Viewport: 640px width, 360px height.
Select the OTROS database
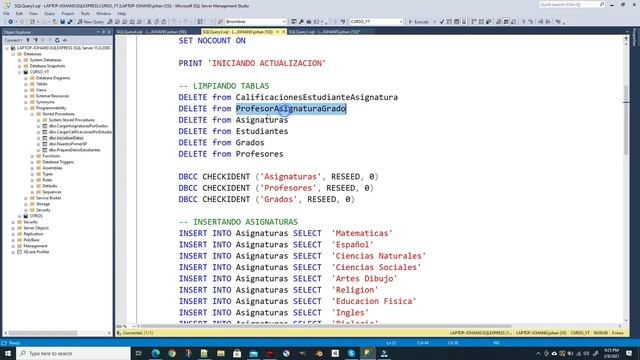[36, 216]
